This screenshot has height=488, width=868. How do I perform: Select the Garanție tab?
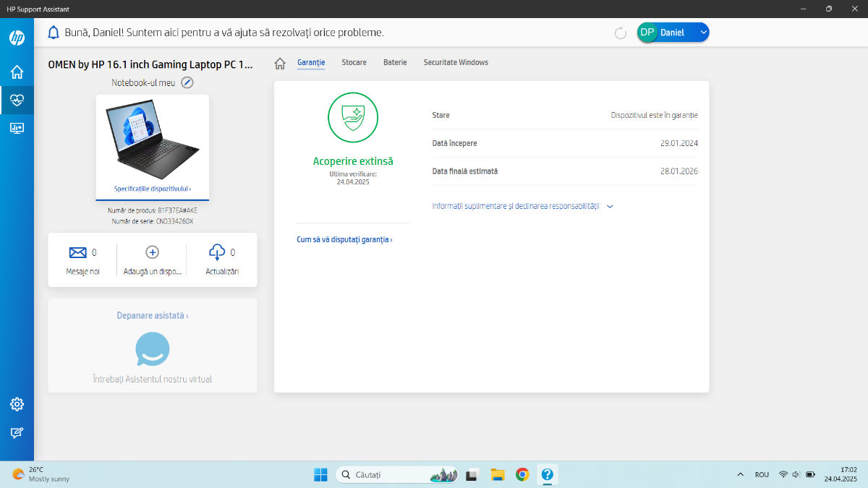pyautogui.click(x=311, y=62)
